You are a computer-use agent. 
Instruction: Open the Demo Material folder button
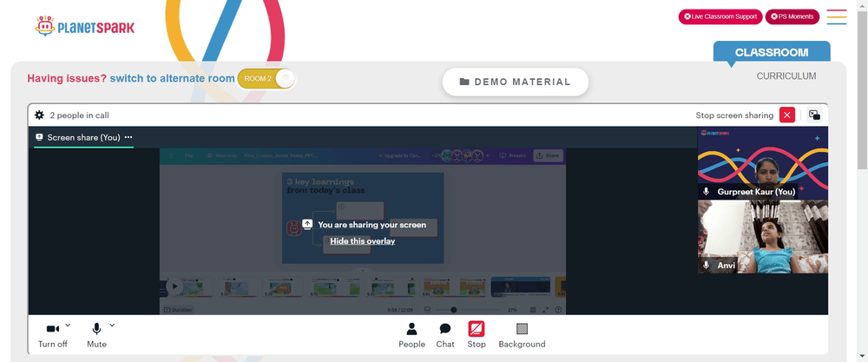[516, 82]
